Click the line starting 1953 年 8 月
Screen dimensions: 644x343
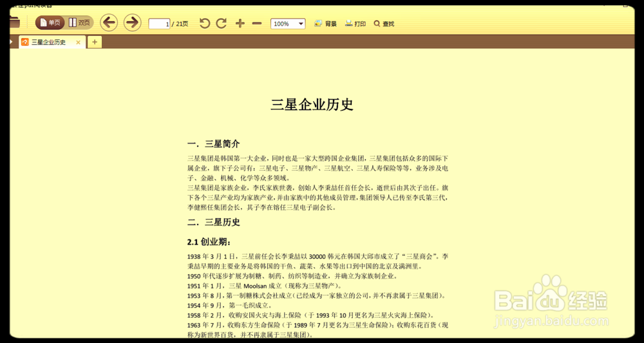(x=318, y=296)
